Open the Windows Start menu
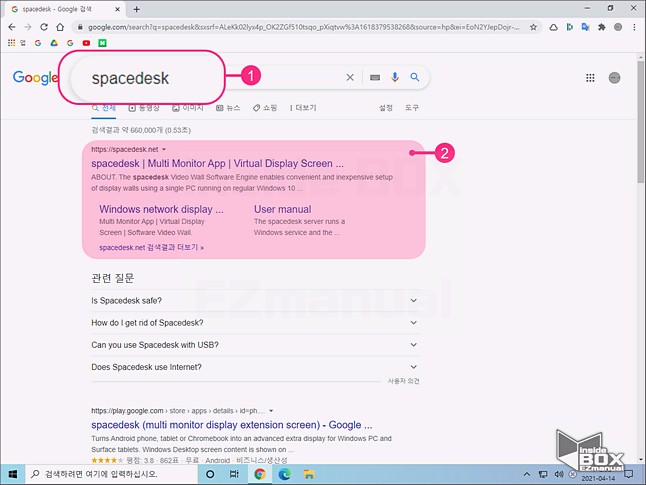Viewport: 646px width, 485px height. coord(13,474)
